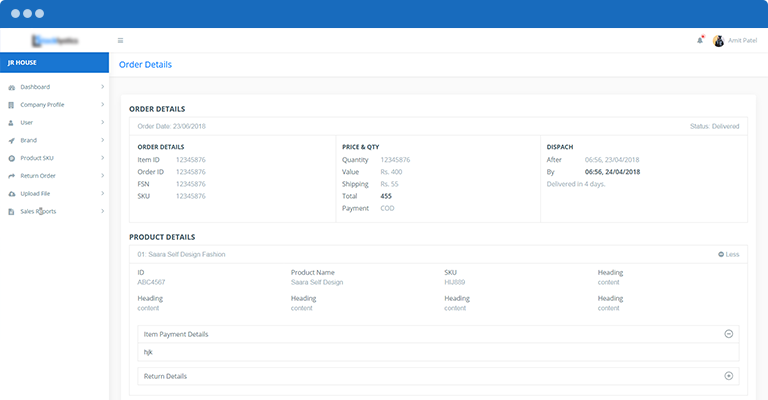Viewport: 768px width, 400px height.
Task: Click the dispatch By time 06:56, 24/04/2018
Action: click(612, 172)
